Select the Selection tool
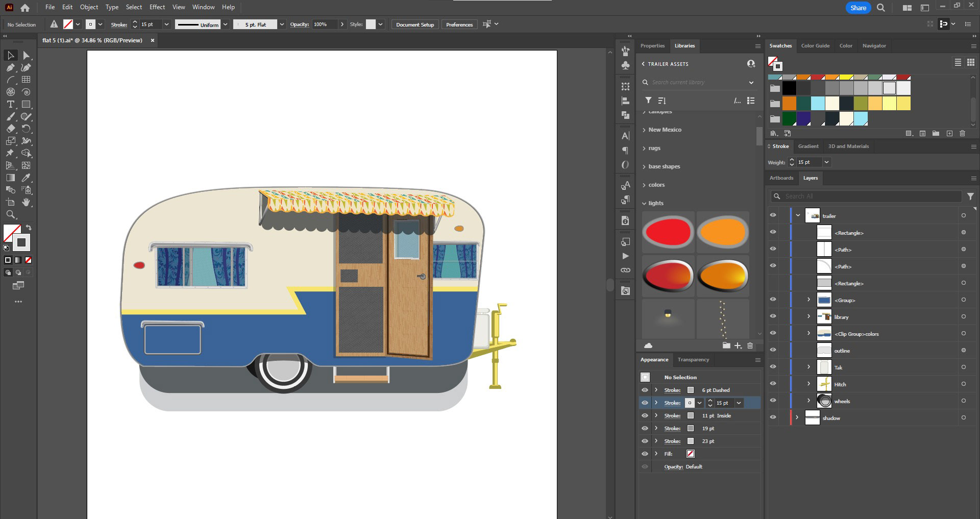 point(11,55)
